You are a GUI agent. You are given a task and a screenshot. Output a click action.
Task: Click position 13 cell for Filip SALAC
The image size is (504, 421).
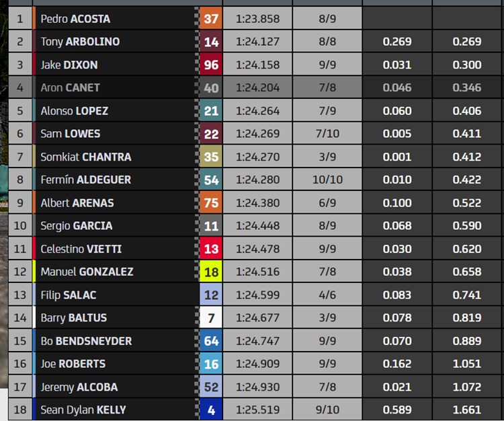20,295
